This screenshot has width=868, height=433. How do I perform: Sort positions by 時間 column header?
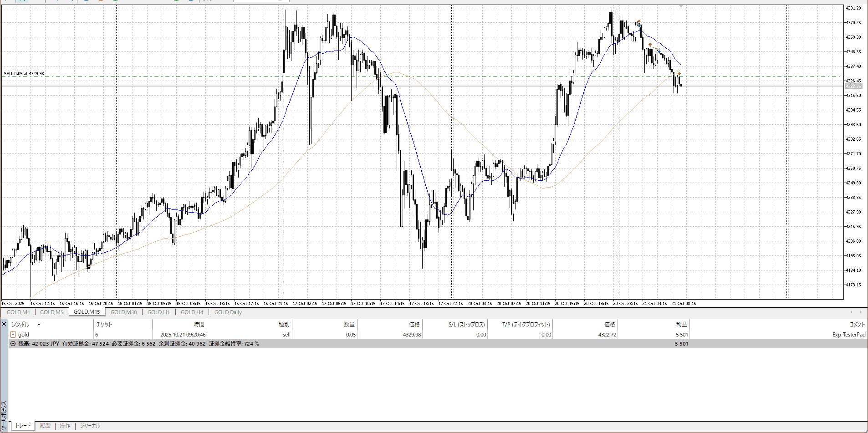pyautogui.click(x=199, y=325)
